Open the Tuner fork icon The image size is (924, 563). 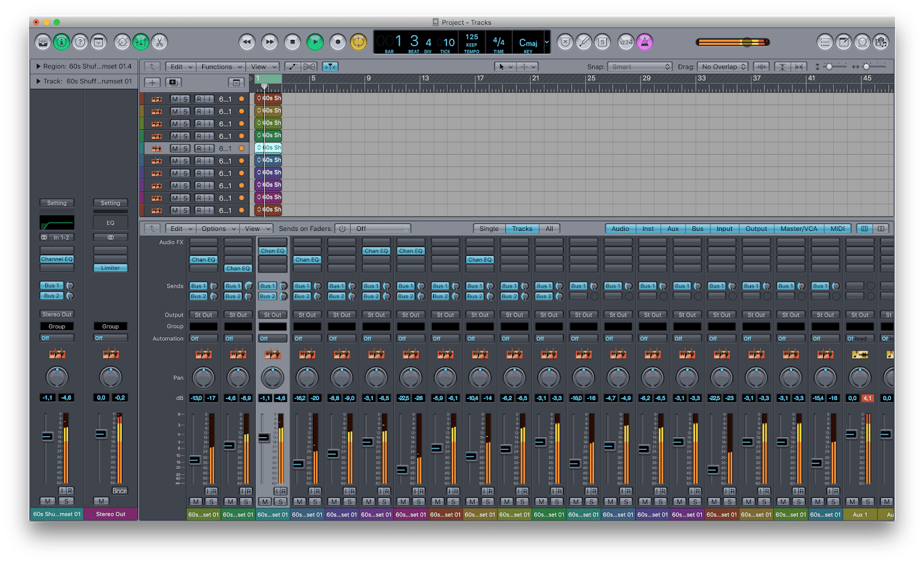tap(583, 42)
